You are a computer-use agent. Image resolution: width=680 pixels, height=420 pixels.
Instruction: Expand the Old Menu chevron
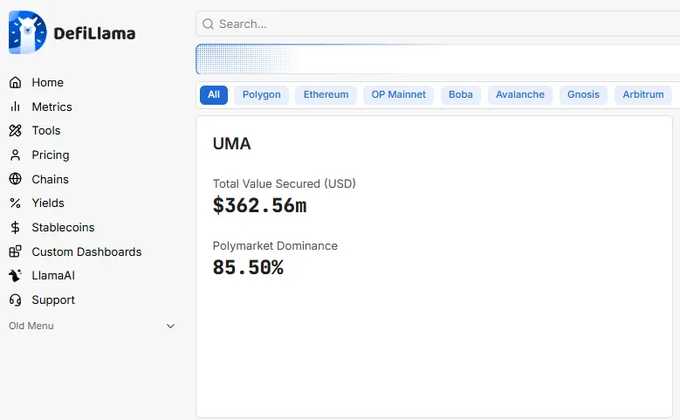coord(170,326)
